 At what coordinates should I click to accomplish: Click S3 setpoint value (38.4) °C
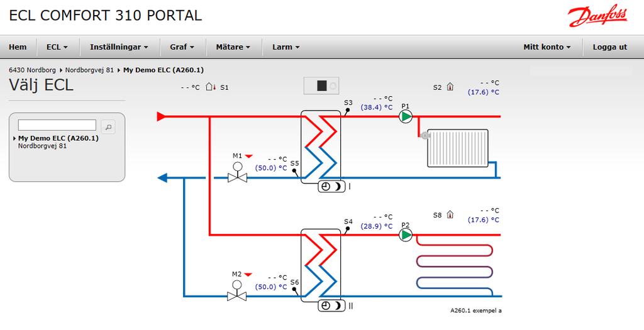[377, 107]
